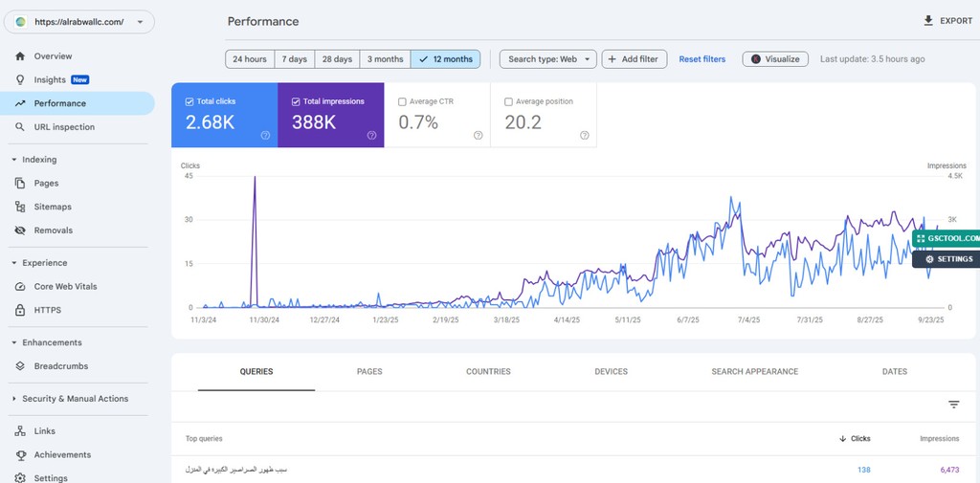
Task: Open the Search type: Web dropdown
Action: tap(547, 59)
